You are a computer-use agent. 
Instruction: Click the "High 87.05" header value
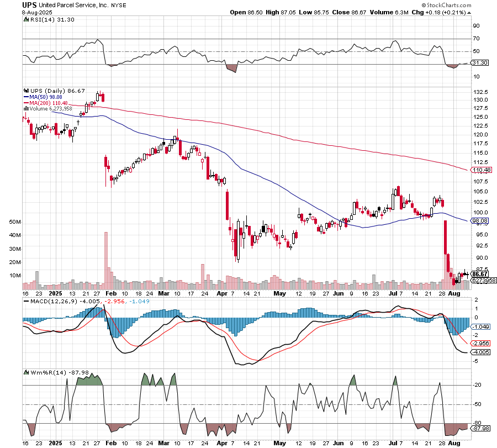pos(281,12)
